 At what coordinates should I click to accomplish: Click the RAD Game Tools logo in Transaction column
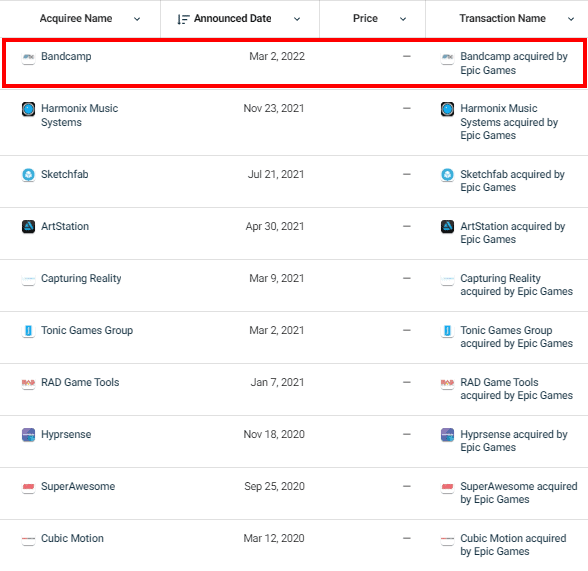coord(447,383)
